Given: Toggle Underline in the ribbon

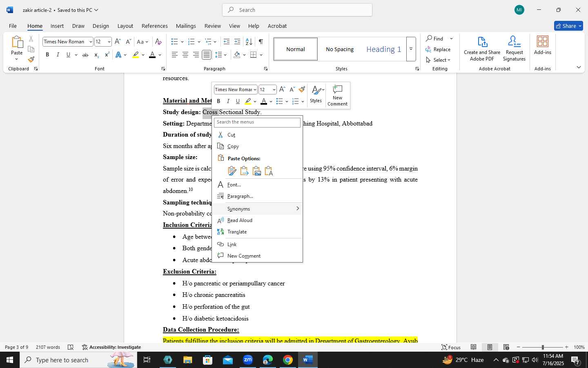Looking at the screenshot, I should click(68, 55).
